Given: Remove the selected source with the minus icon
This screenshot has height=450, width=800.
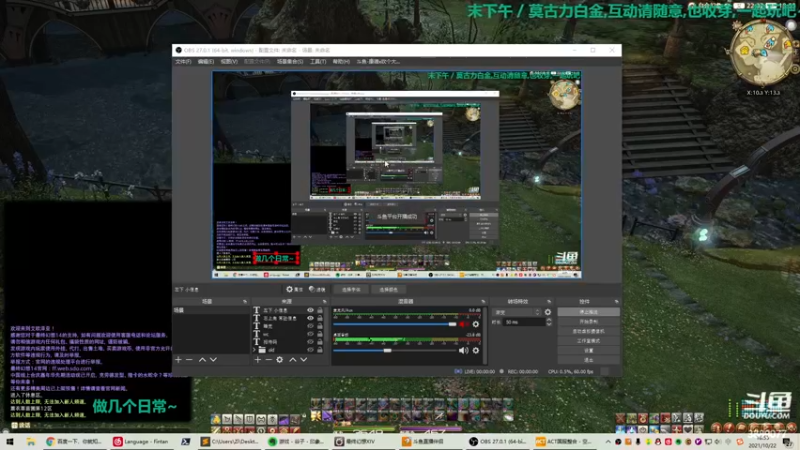Looking at the screenshot, I should click(x=268, y=360).
